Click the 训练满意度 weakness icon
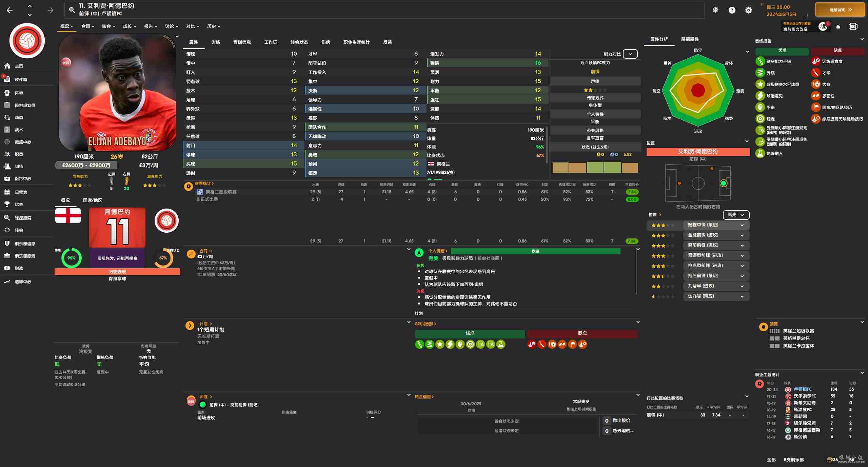The height and width of the screenshot is (467, 868). point(815,61)
